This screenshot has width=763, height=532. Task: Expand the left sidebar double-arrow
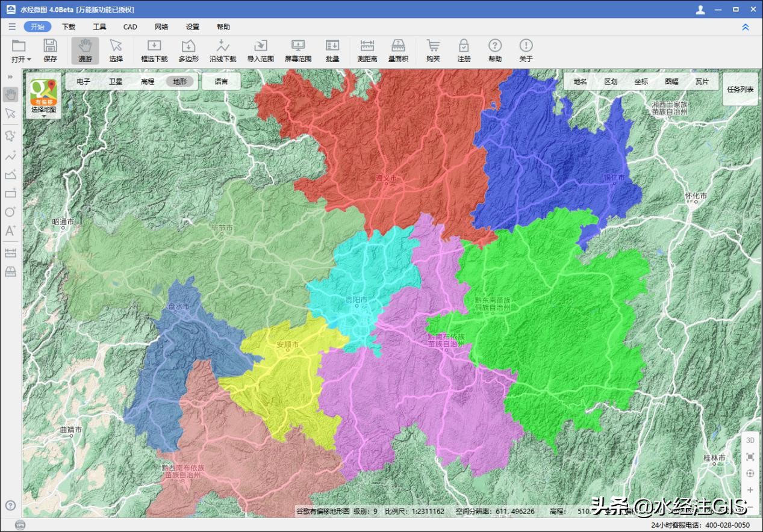10,77
